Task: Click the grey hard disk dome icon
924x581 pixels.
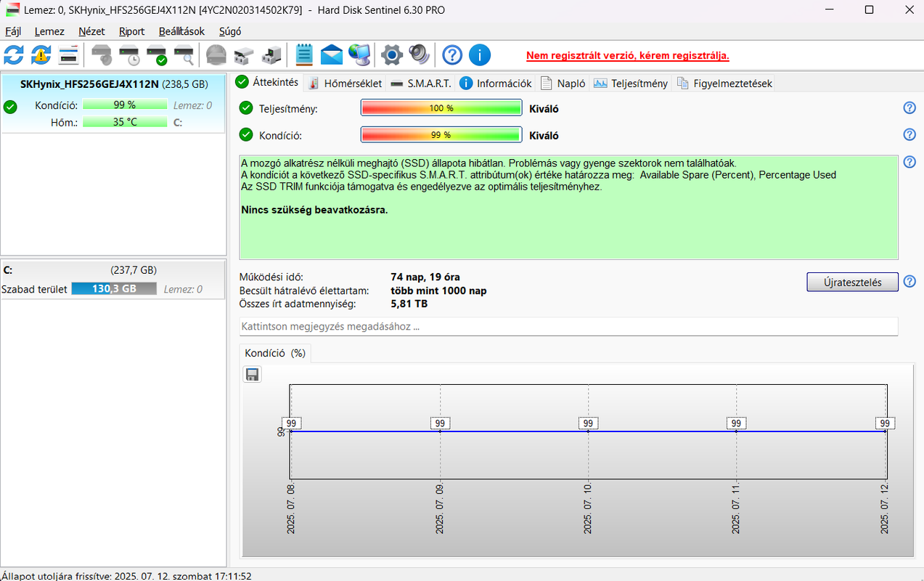Action: (216, 54)
